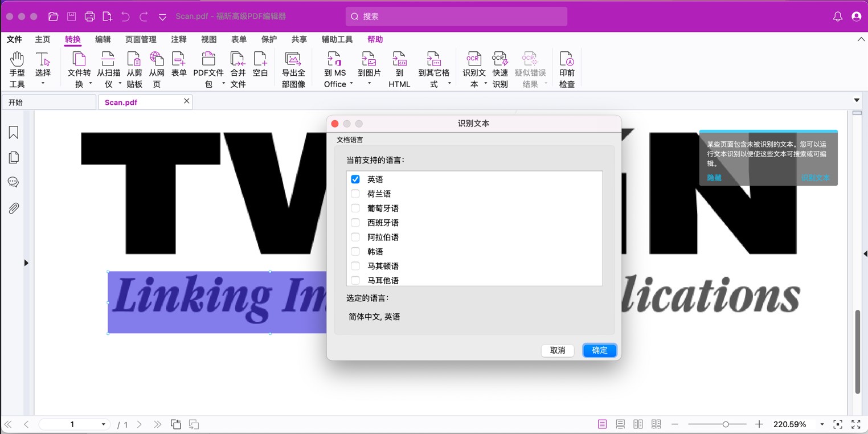The width and height of the screenshot is (868, 434).
Task: Click 确定 to confirm OCR languages
Action: click(x=599, y=350)
